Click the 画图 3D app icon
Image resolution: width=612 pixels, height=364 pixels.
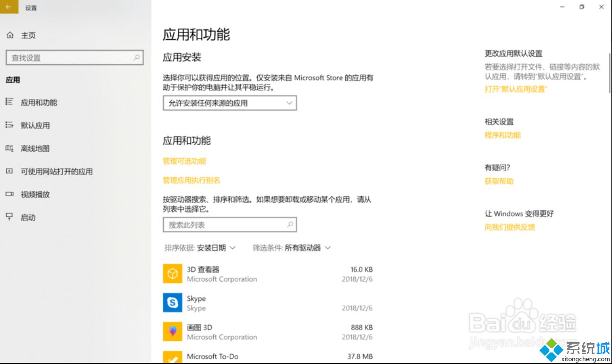173,331
